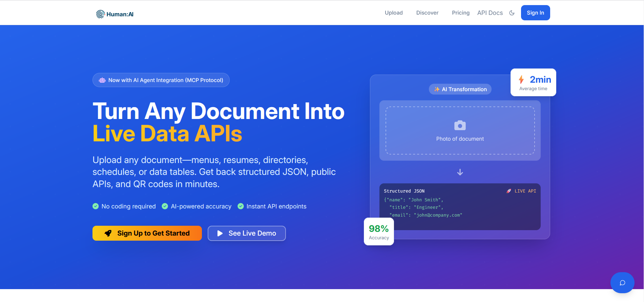
Task: Open API Docs link
Action: pos(490,13)
